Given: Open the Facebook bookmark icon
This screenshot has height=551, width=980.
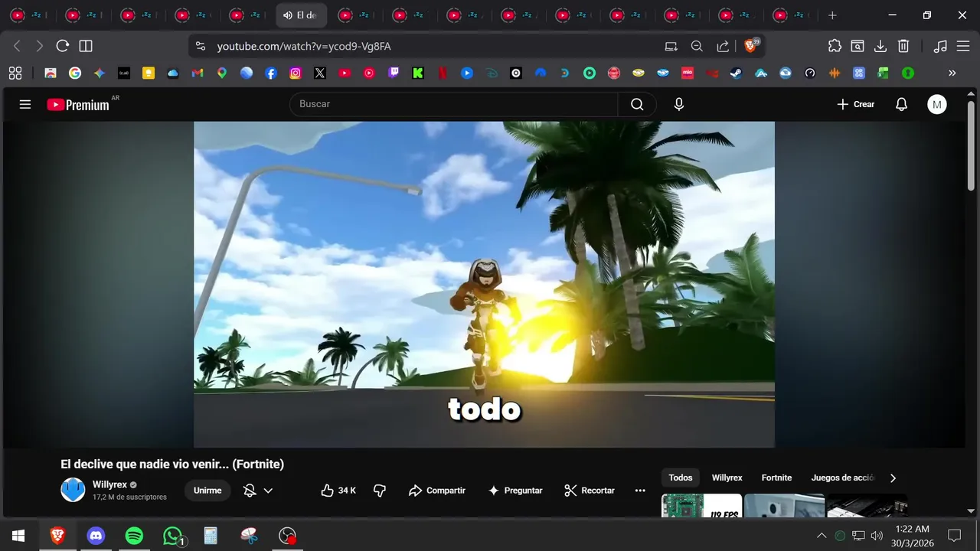Looking at the screenshot, I should [271, 73].
